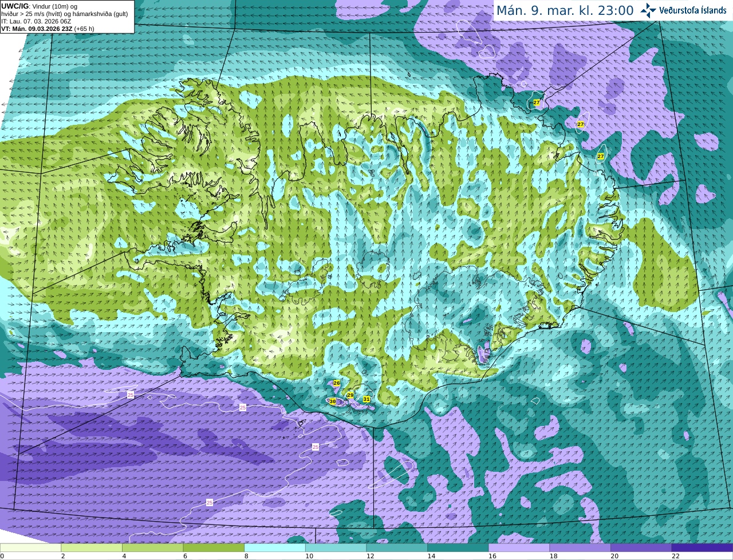Click the initial time line IT: Lau. 07. 03. 2026 06Z

pyautogui.click(x=36, y=21)
